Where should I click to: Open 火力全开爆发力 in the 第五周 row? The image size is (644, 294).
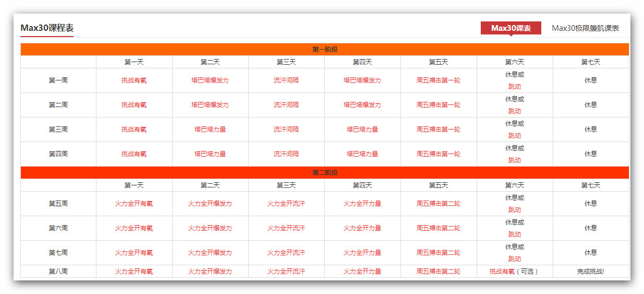(210, 204)
